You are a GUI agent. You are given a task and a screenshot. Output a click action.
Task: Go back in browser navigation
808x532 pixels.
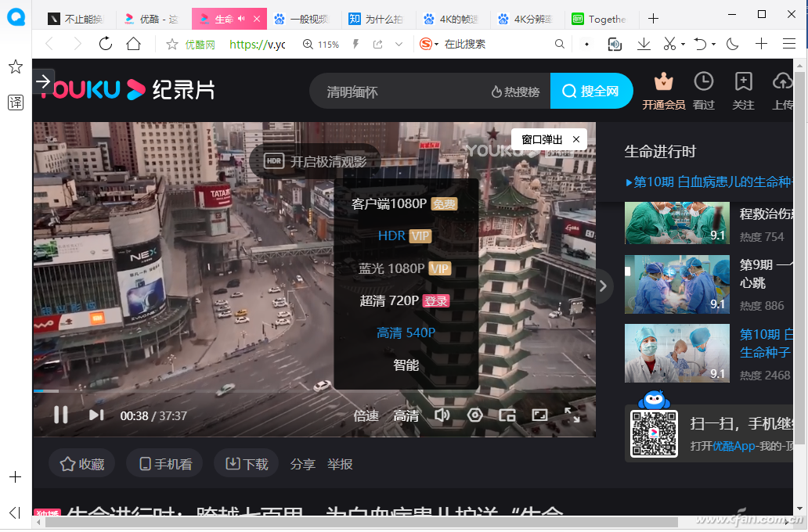click(x=49, y=45)
